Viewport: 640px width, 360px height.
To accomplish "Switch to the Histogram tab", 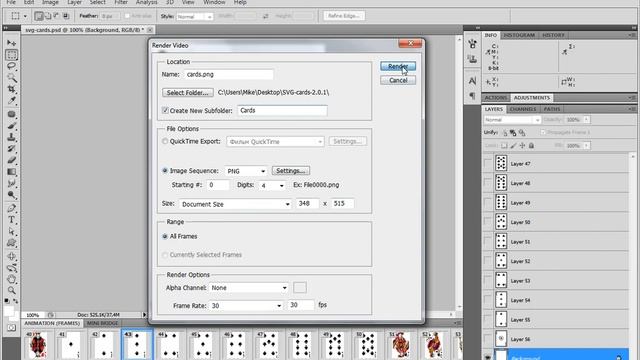I will pyautogui.click(x=519, y=35).
